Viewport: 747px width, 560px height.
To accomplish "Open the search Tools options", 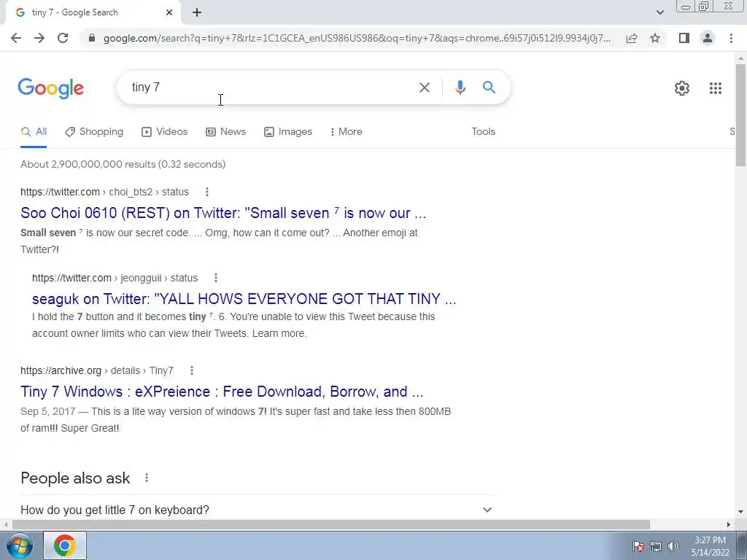I will coord(483,132).
